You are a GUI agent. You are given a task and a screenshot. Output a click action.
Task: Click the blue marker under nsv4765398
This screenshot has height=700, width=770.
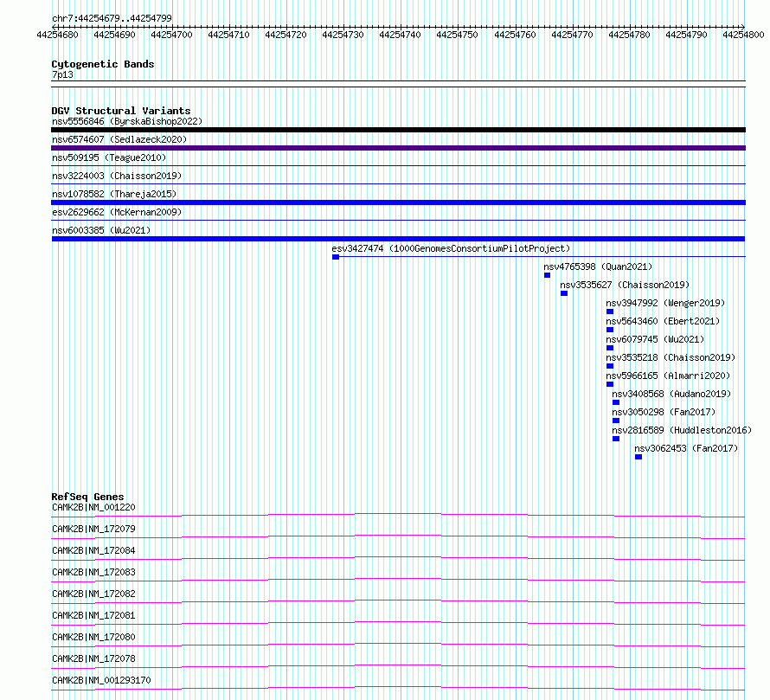coord(547,275)
